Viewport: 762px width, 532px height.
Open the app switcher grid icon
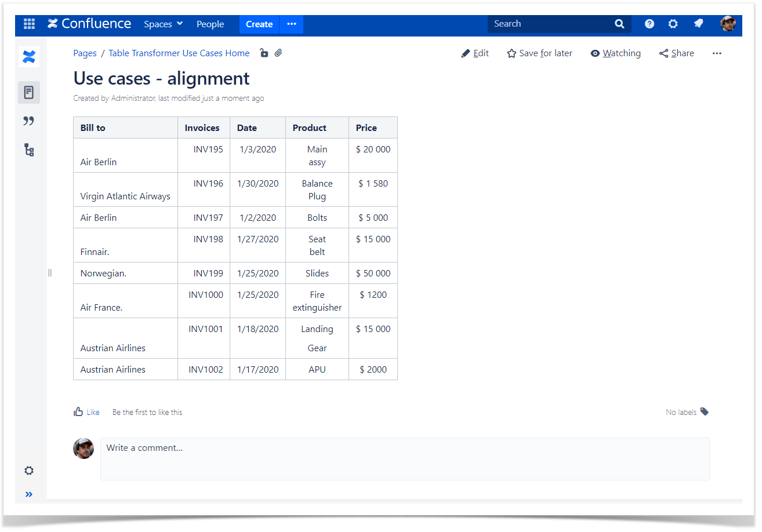[29, 24]
